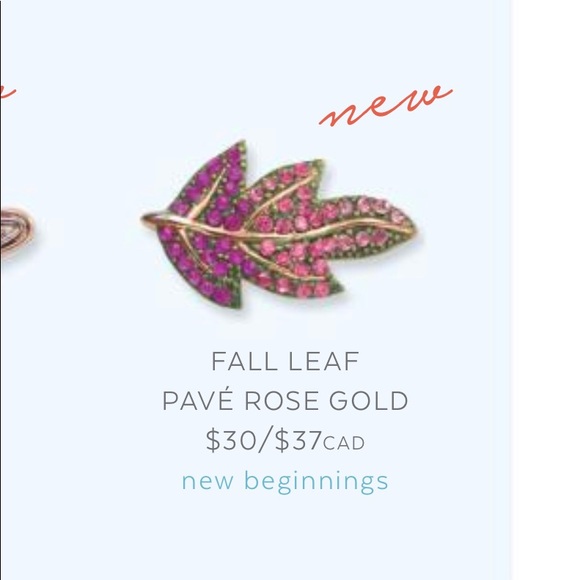Open the "new beginnings" link
Viewport: 580px width, 580px height.
pyautogui.click(x=285, y=481)
